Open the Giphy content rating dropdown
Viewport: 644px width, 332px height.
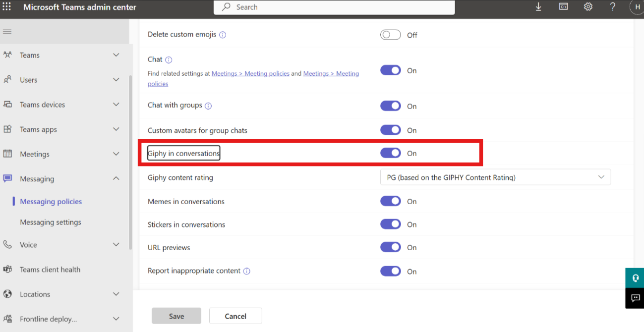click(x=495, y=177)
